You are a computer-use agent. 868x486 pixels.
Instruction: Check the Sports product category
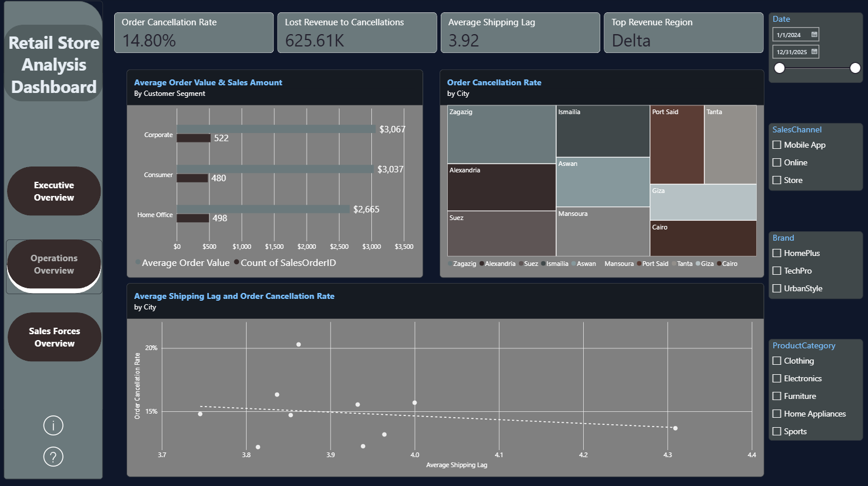coord(777,431)
